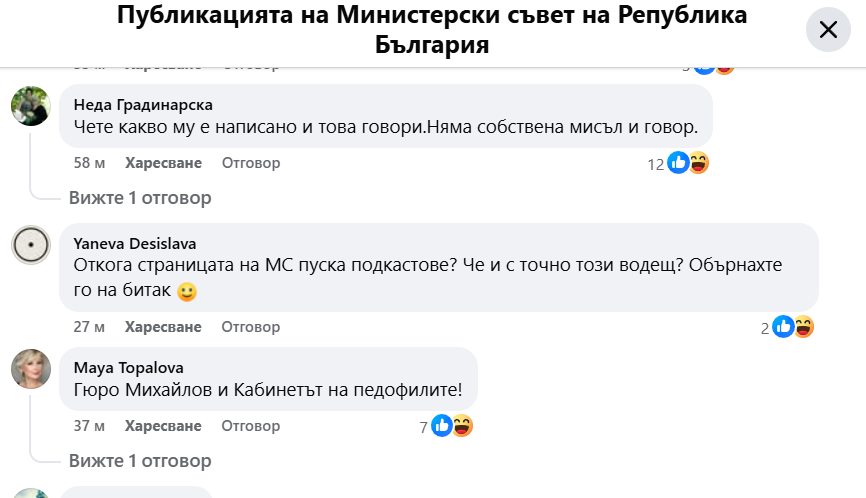
Task: Open Неда Градинарска's profile picture
Action: [x=31, y=105]
